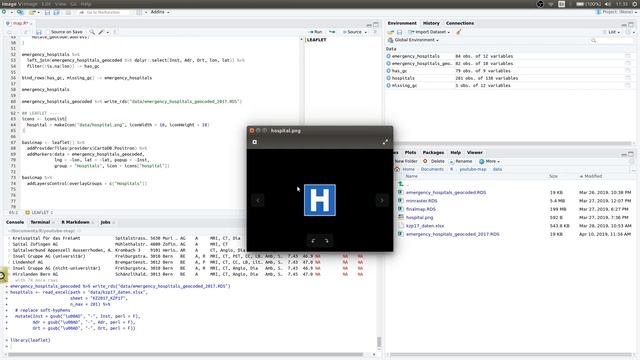Click previous image arrow in hospital.png viewer
640x360 pixels.
[258, 200]
